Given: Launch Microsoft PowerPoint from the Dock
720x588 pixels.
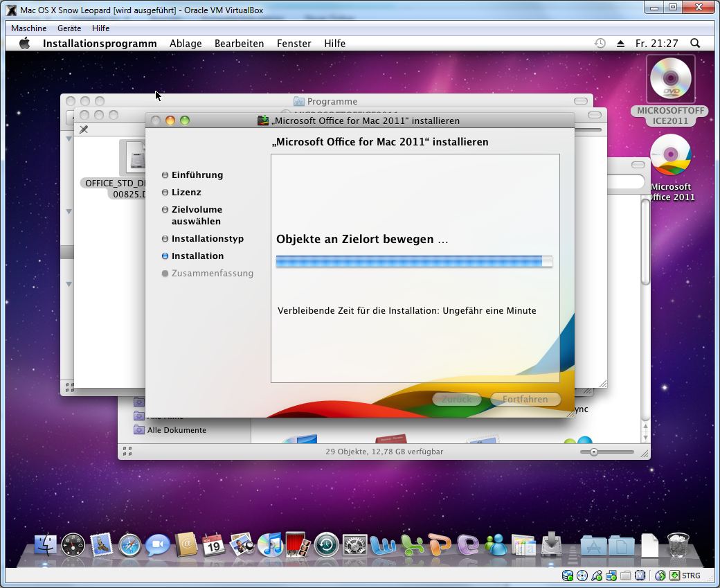Looking at the screenshot, I should [x=440, y=545].
